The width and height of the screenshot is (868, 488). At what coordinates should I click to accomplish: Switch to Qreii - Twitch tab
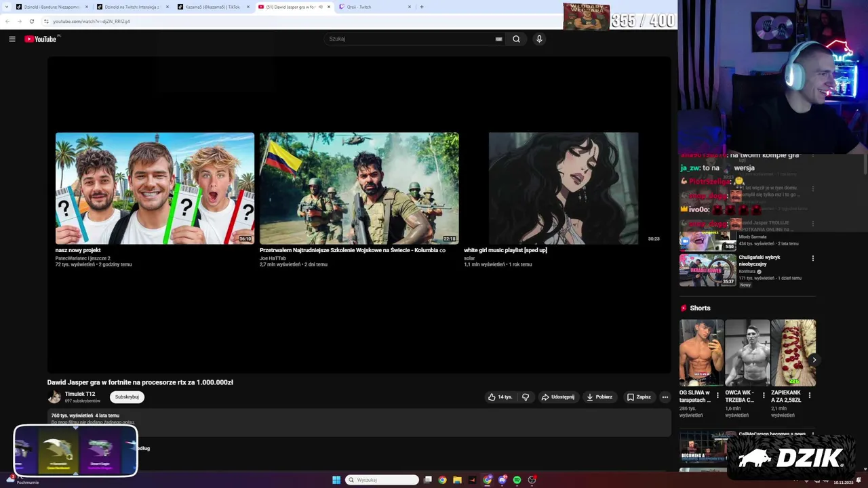375,7
